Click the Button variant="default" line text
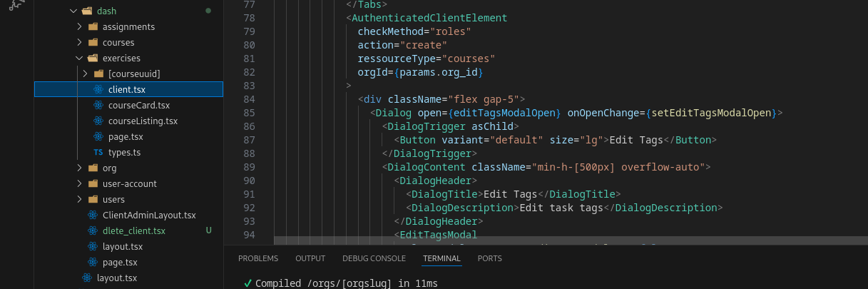 [x=555, y=140]
